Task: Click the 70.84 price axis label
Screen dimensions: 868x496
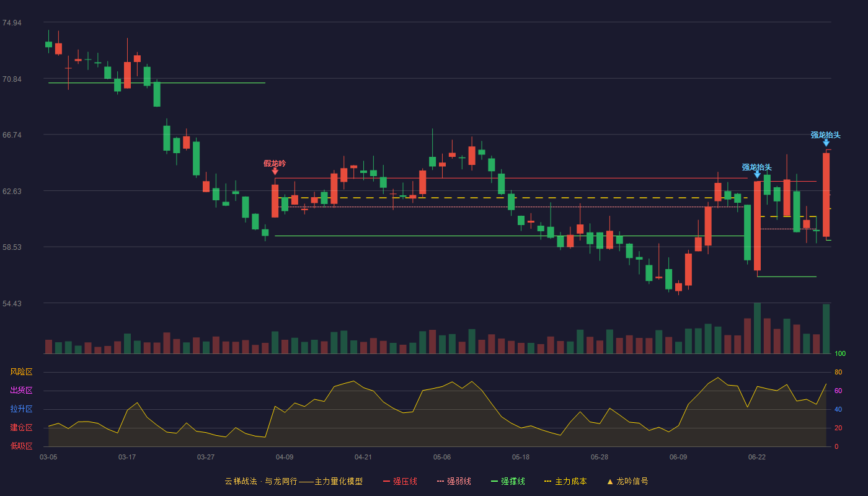Action: pos(12,79)
